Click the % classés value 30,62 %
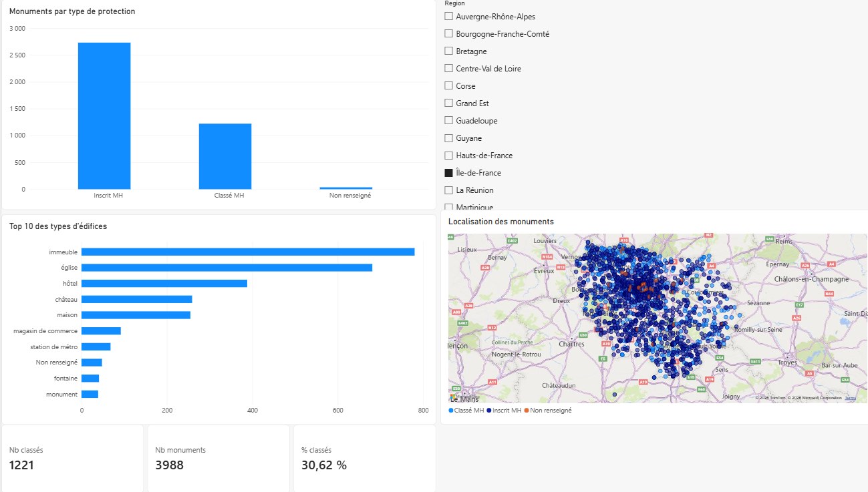The height and width of the screenshot is (492, 868). 324,465
